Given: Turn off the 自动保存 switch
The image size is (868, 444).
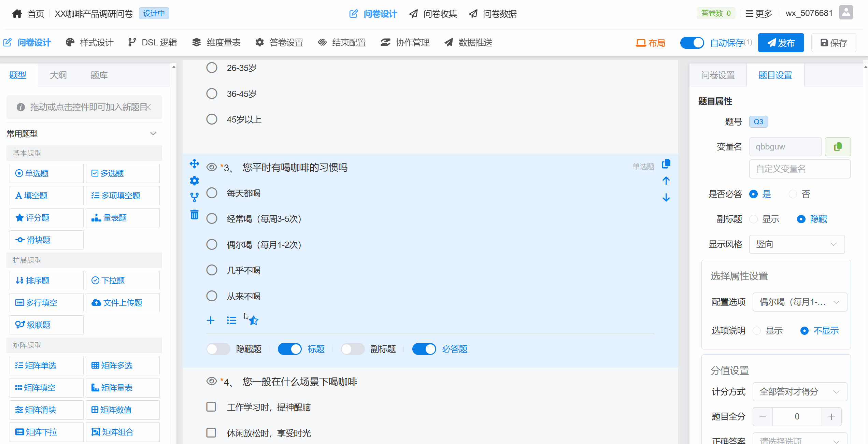Looking at the screenshot, I should click(692, 43).
